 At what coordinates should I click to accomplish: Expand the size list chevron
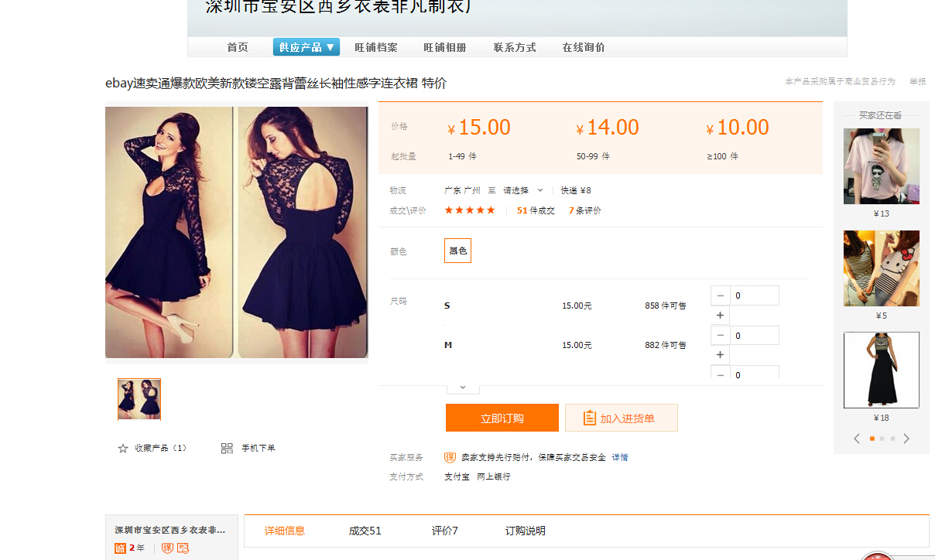click(463, 388)
